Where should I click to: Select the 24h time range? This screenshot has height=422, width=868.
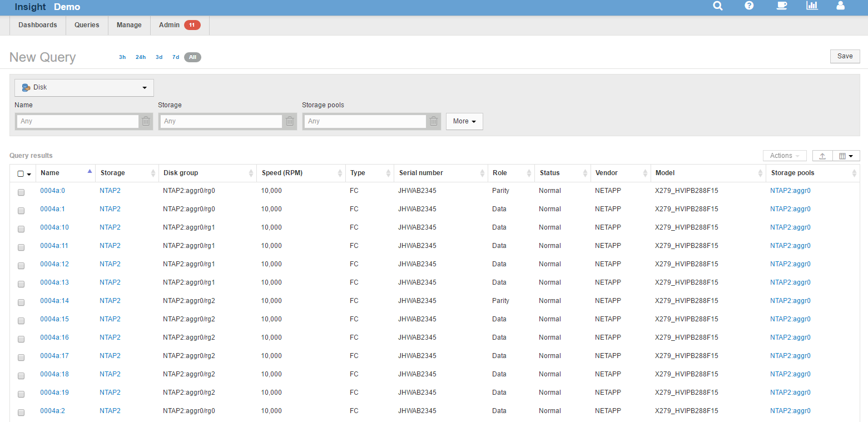coord(141,57)
